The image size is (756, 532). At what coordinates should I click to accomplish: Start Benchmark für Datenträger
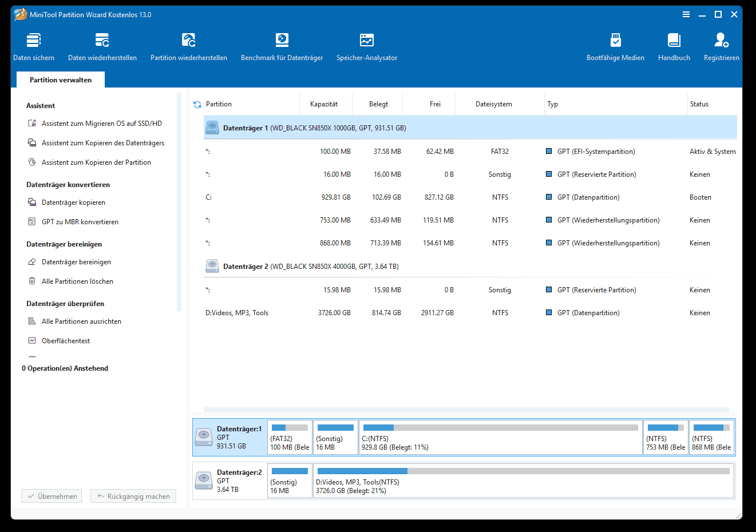coord(282,47)
